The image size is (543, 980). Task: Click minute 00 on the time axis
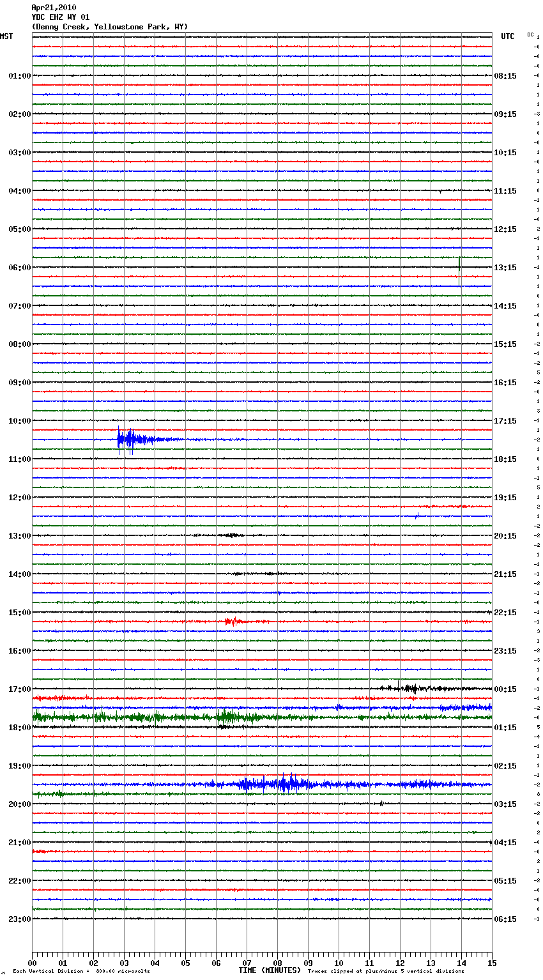pyautogui.click(x=32, y=963)
